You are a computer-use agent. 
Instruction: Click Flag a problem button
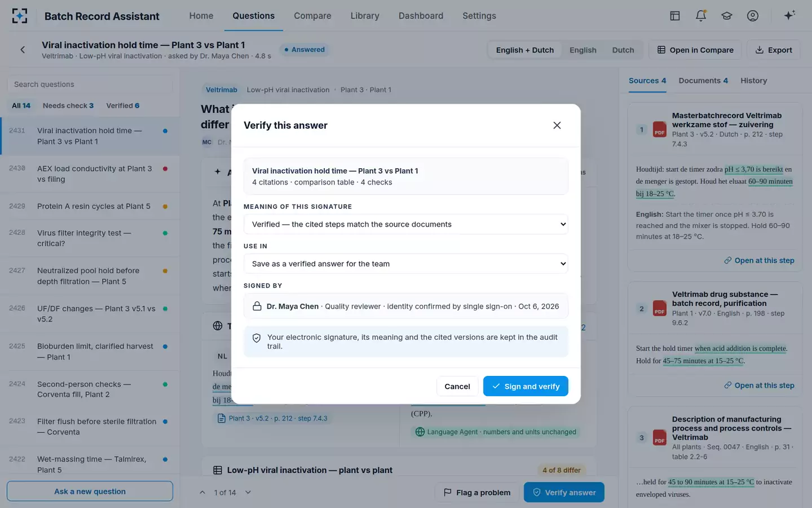tap(477, 493)
